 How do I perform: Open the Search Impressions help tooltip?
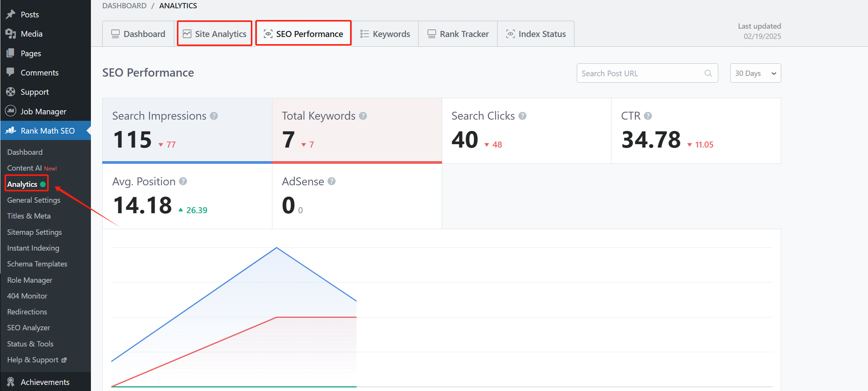coord(214,116)
